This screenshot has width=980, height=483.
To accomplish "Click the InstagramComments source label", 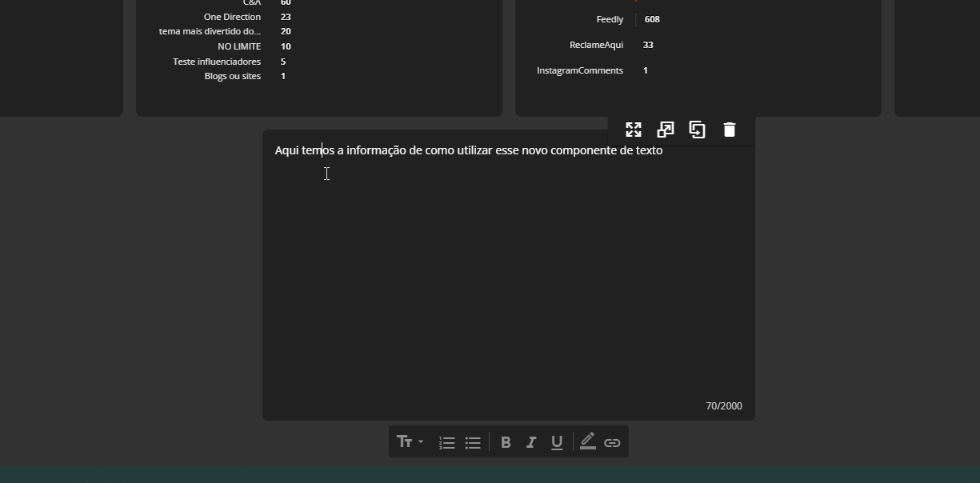I will pyautogui.click(x=579, y=70).
